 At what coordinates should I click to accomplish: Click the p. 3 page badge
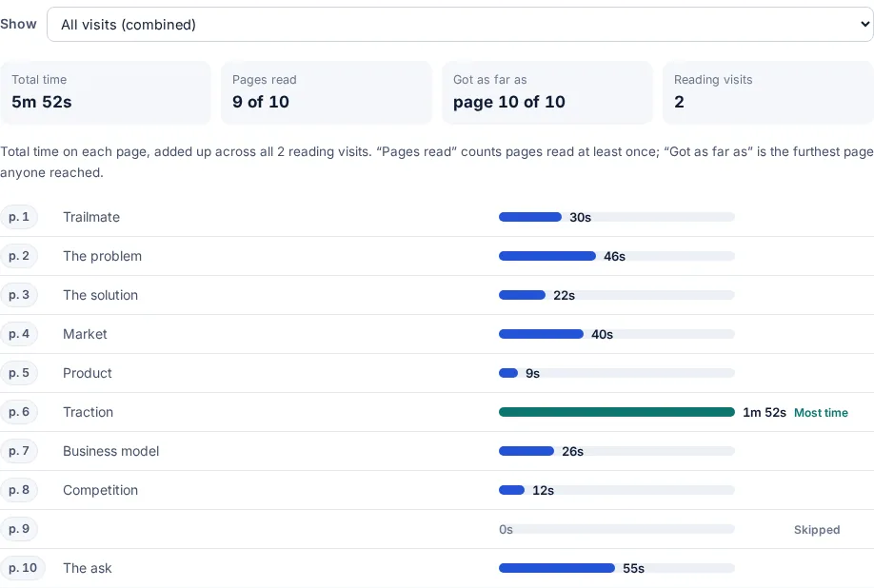click(x=19, y=295)
